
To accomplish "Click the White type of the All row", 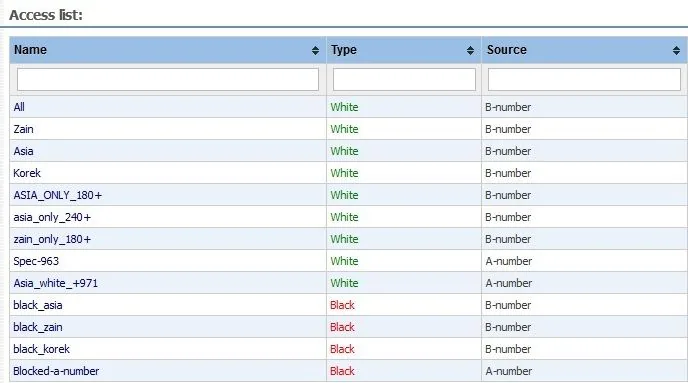I will coord(344,107).
